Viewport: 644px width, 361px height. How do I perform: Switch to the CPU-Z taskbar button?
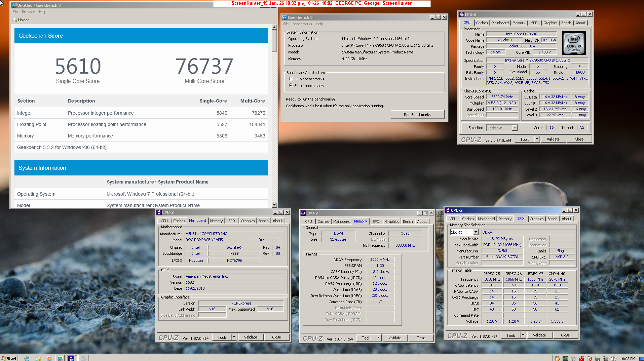point(71,358)
